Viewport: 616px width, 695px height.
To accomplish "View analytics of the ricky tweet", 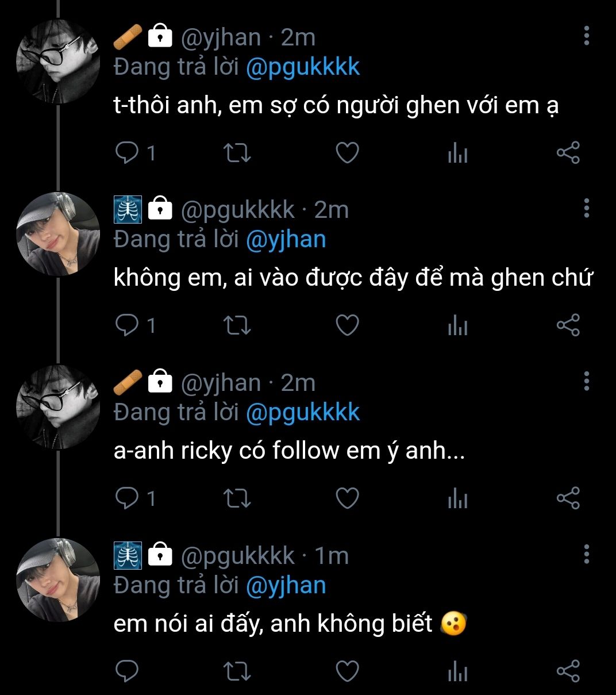I will tap(457, 498).
